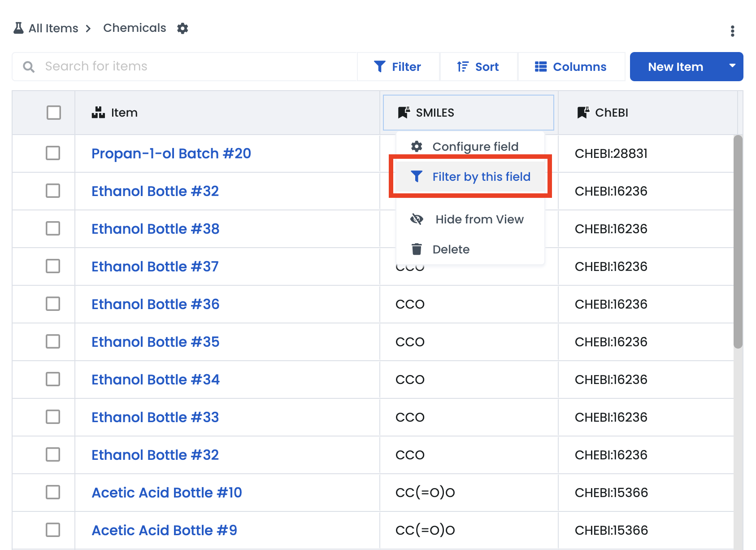Check the Propan-1-ol Batch #20 row checkbox

53,153
